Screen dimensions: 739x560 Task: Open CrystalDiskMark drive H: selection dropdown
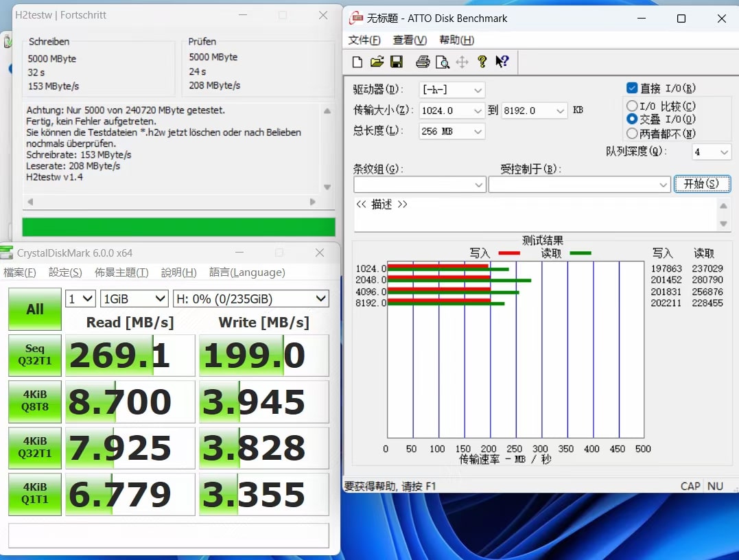coord(250,299)
